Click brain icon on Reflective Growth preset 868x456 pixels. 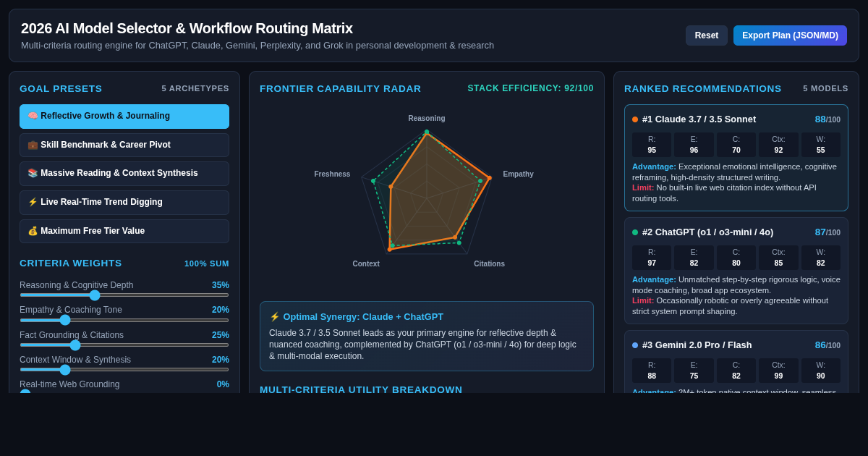(33, 116)
